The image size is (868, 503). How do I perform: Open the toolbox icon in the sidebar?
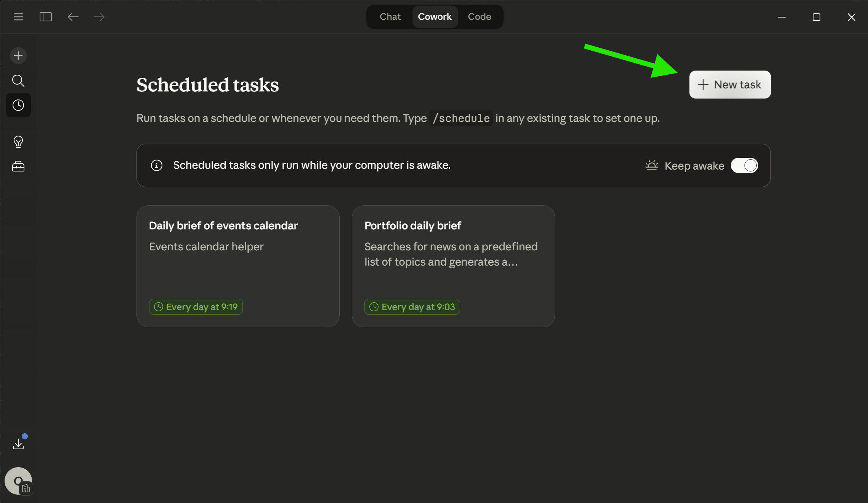coord(18,167)
